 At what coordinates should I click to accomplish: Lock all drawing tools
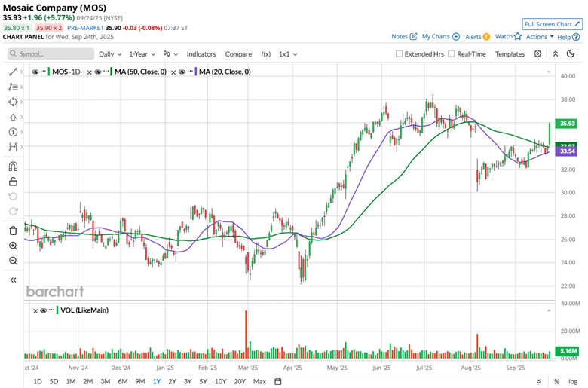[13, 182]
